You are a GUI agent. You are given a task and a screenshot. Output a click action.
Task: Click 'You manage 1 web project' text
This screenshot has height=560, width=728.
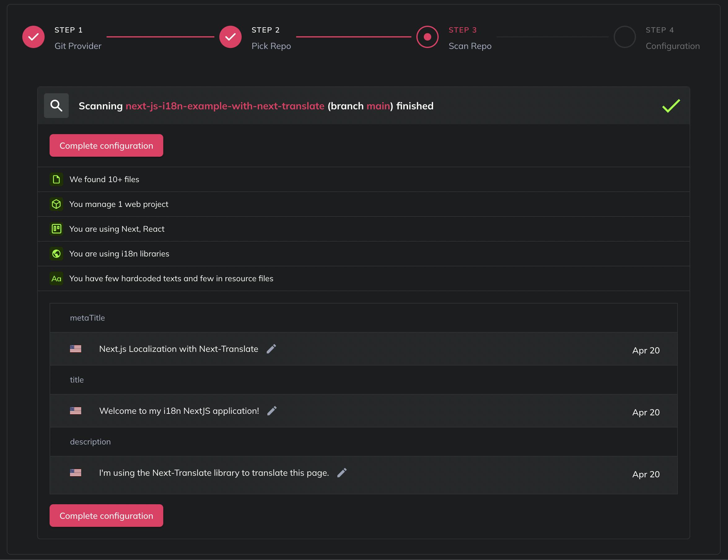pos(119,204)
